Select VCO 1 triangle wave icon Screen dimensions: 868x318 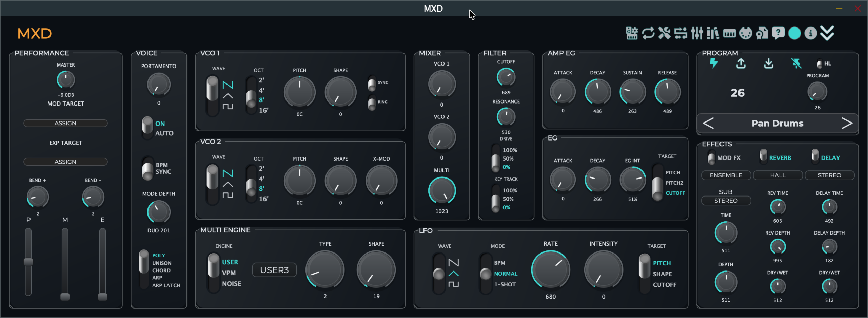pyautogui.click(x=228, y=96)
